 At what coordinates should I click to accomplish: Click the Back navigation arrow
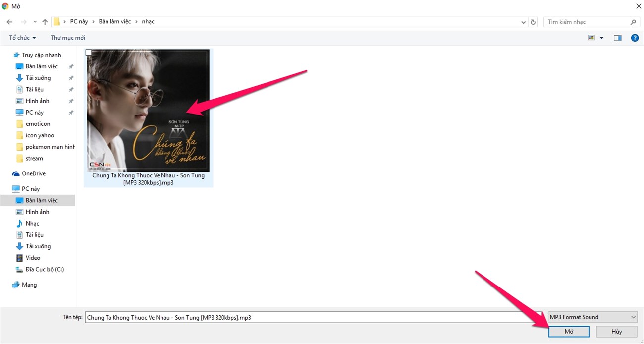pos(10,22)
